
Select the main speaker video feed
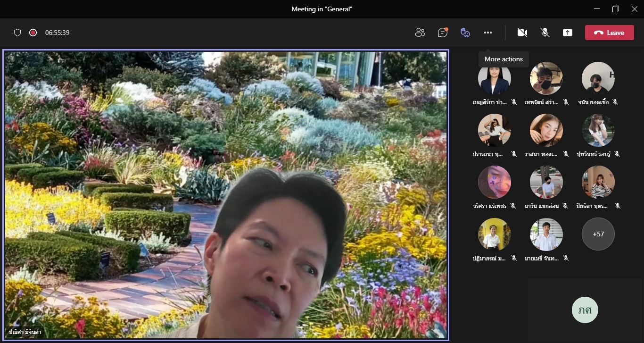[x=226, y=195]
